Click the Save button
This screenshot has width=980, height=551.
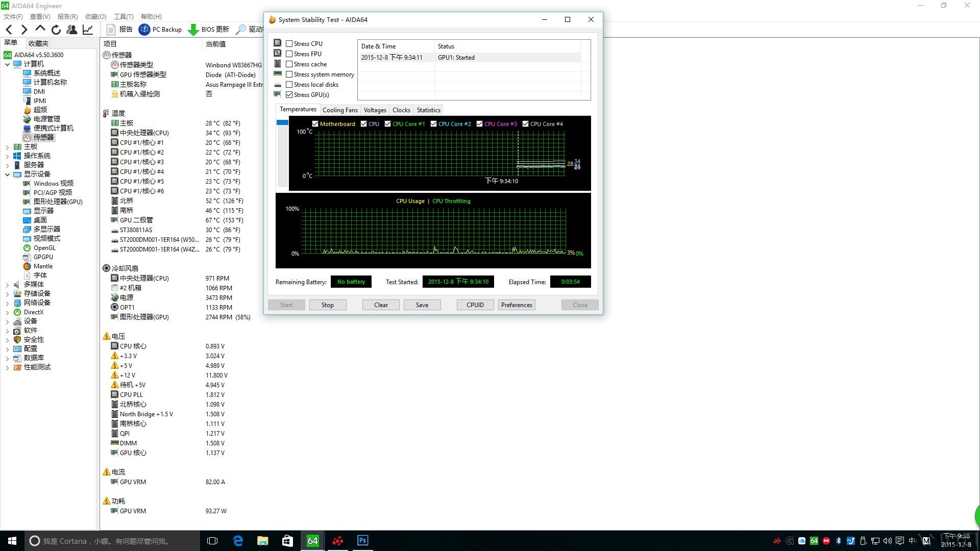click(422, 305)
